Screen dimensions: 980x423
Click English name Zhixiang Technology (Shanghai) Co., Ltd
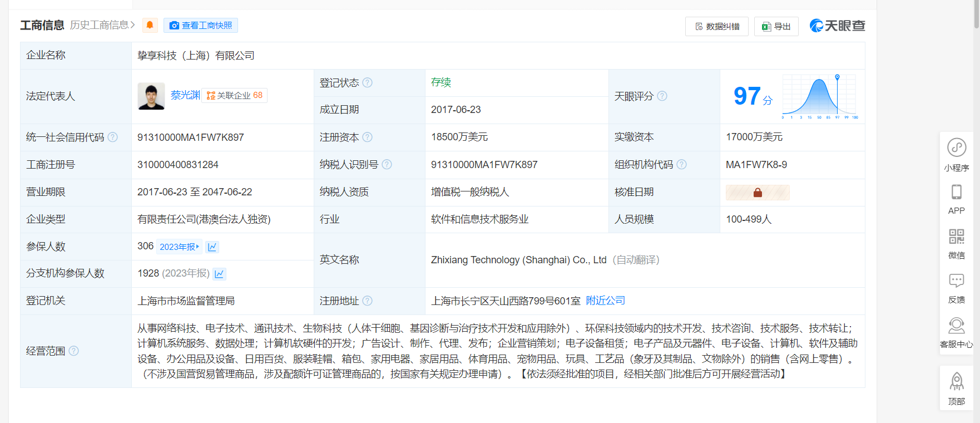coord(518,260)
